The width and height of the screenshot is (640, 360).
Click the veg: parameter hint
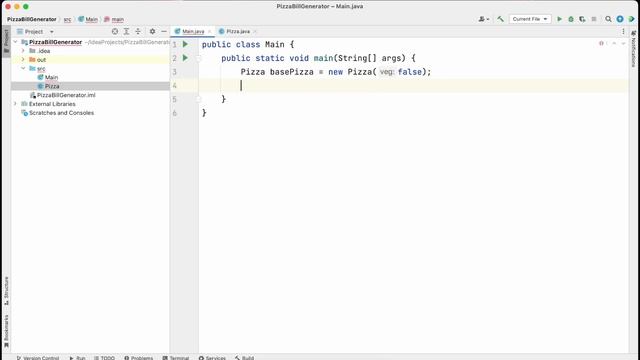click(387, 72)
